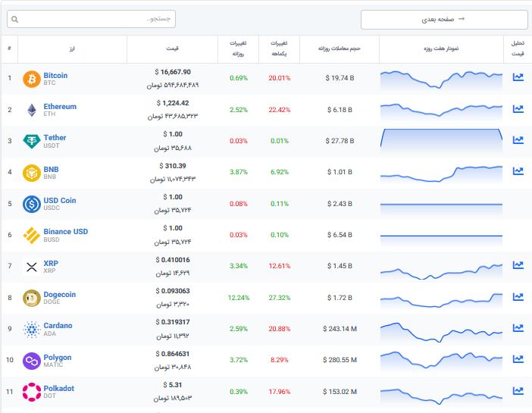The height and width of the screenshot is (413, 532).
Task: Open price analysis chart icon for Cardano
Action: [518, 327]
